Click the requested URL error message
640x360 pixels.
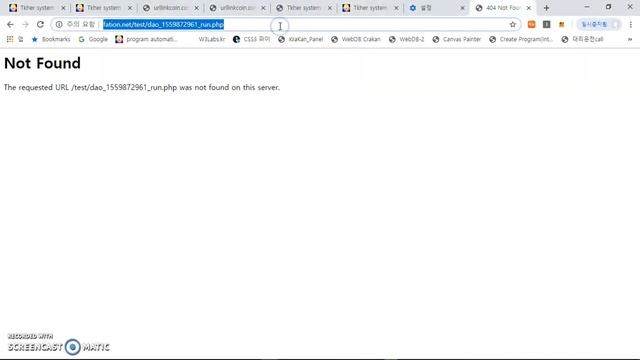pos(142,87)
